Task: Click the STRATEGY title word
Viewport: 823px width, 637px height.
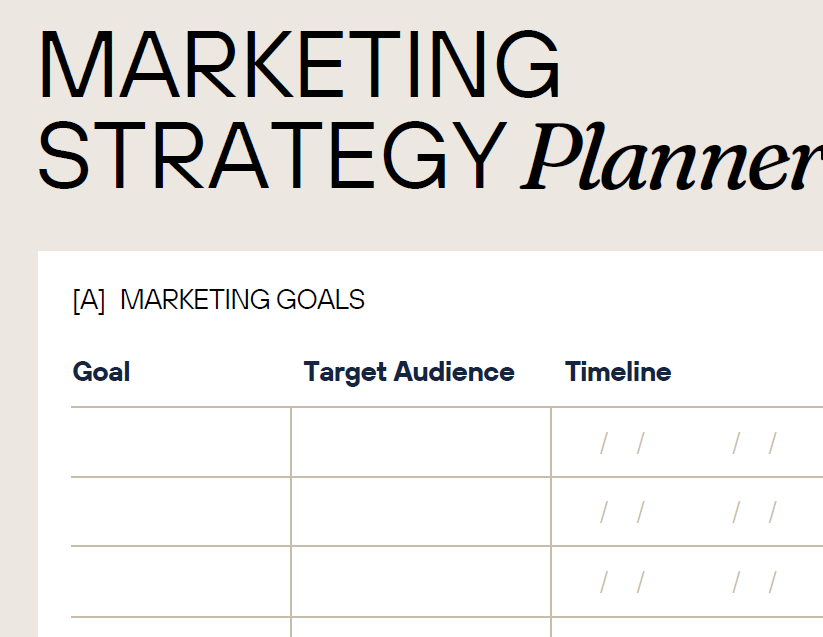Action: tap(270, 155)
